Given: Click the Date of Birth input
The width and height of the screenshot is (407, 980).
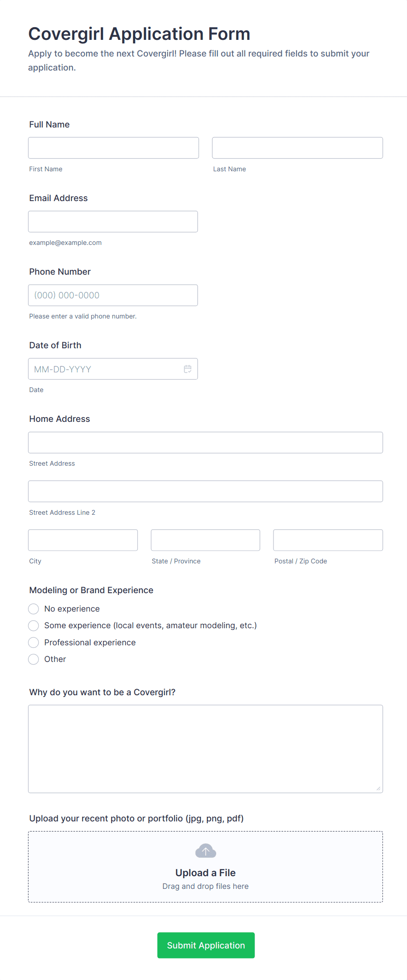Looking at the screenshot, I should pos(105,369).
